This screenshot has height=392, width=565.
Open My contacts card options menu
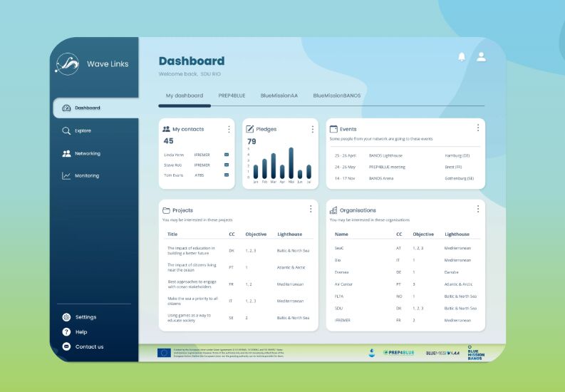click(229, 129)
